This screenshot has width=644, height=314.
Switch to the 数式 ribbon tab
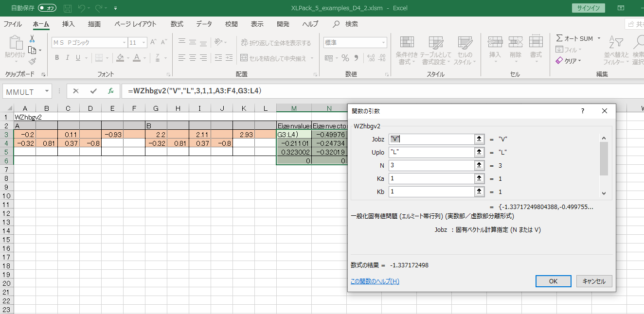[177, 24]
